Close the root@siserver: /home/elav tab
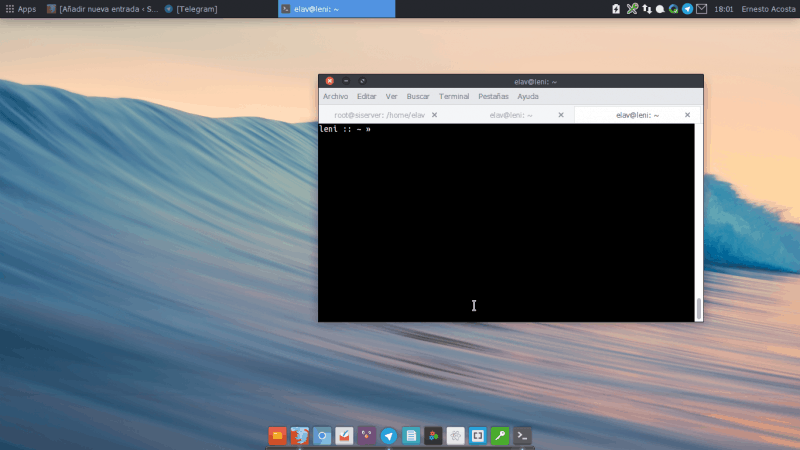Viewport: 800px width, 450px height. 434,115
